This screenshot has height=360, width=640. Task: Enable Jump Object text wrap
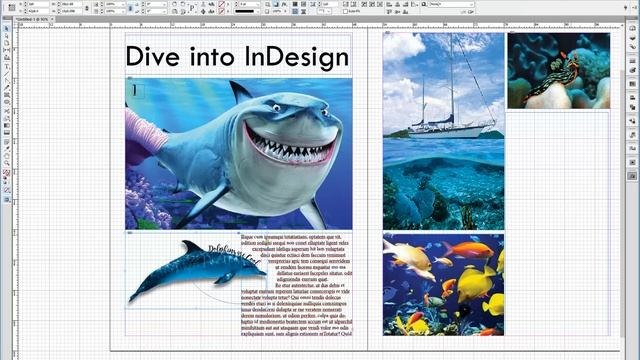(303, 11)
